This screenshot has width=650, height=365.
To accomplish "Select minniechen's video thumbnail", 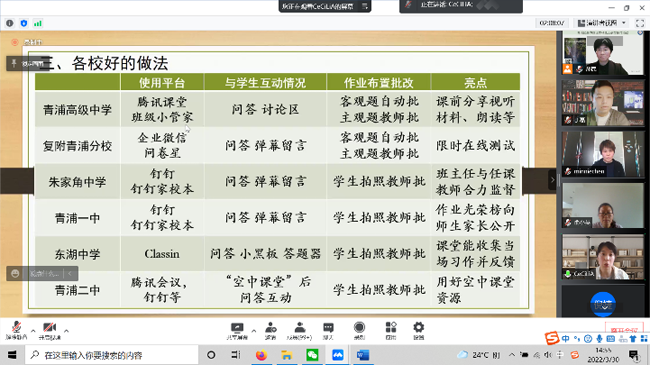I will (603, 154).
